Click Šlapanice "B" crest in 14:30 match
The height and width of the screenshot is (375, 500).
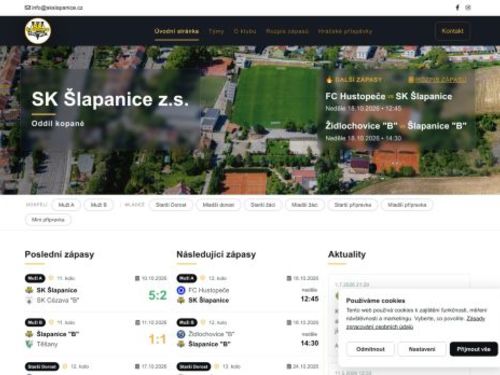181,344
